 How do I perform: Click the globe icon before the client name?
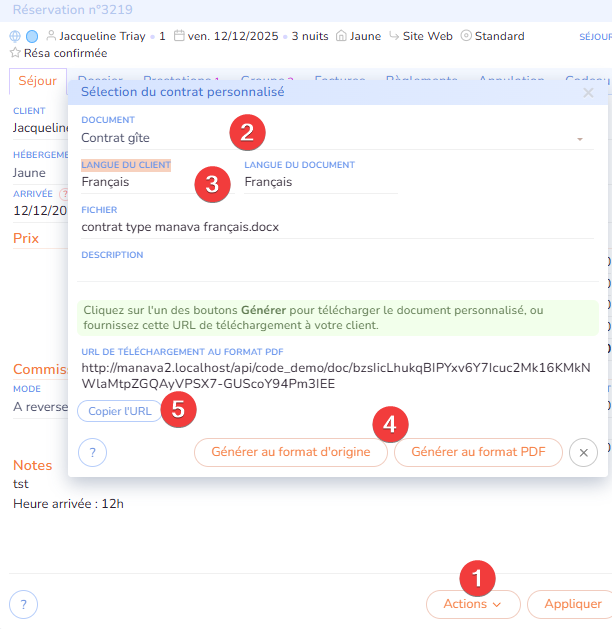pos(15,36)
